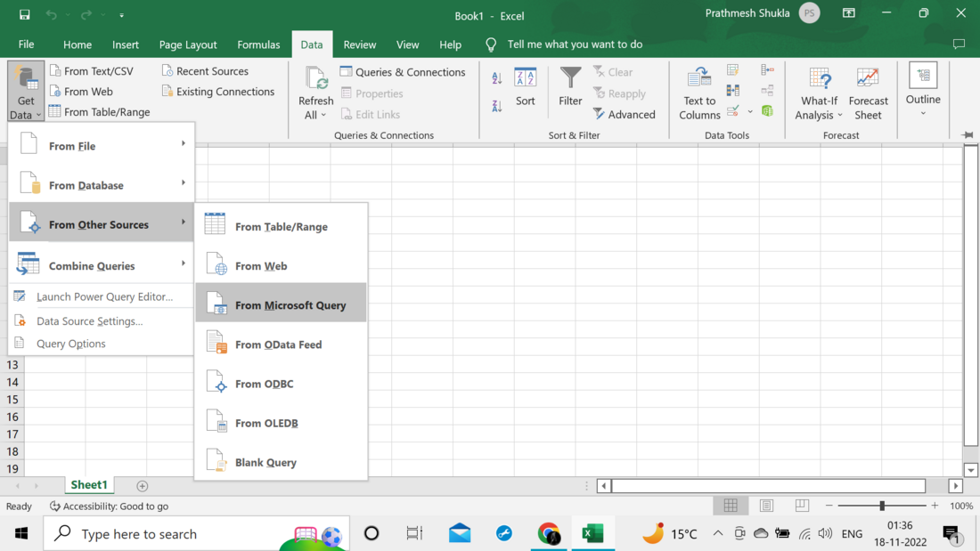The image size is (980, 551).
Task: Switch to Page Break Preview view
Action: [802, 506]
